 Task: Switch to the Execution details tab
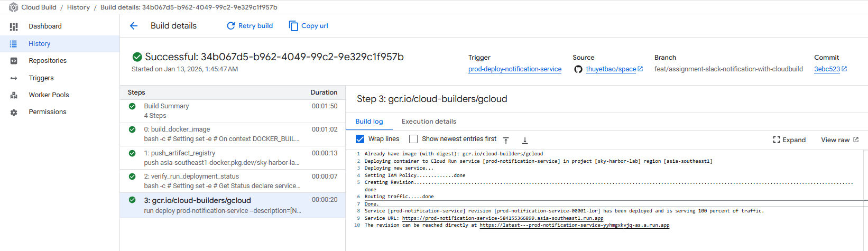click(x=429, y=122)
